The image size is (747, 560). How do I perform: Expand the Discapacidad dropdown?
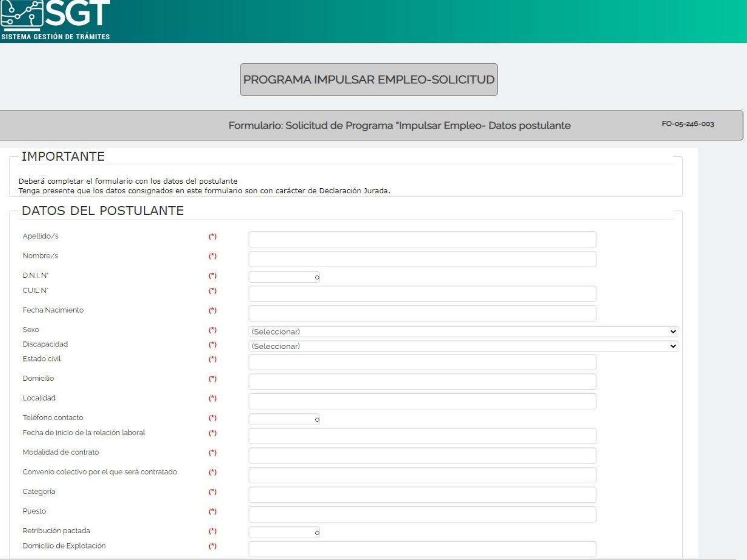(463, 346)
